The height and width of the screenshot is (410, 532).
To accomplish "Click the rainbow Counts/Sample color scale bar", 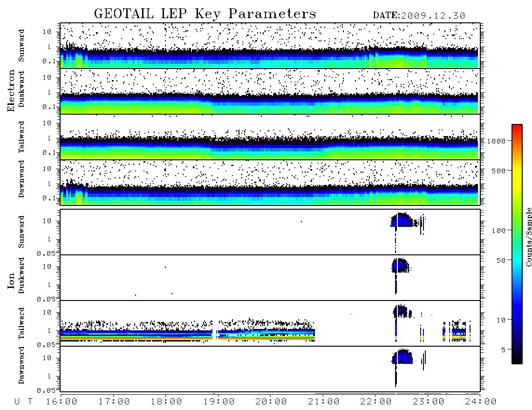I will pyautogui.click(x=517, y=245).
